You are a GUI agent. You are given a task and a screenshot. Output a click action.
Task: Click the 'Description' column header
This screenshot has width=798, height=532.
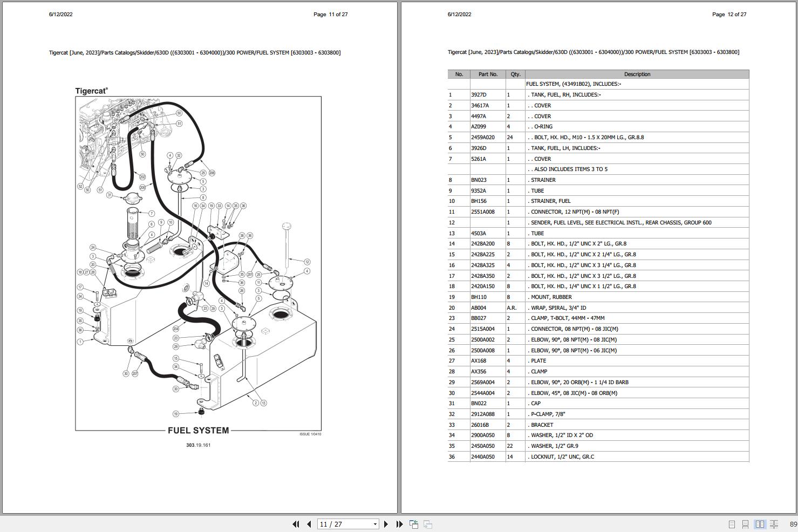(637, 74)
